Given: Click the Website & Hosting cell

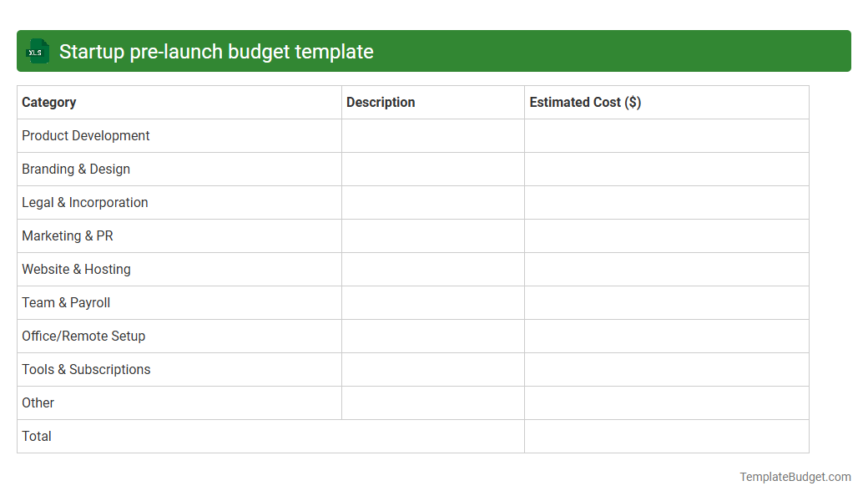Looking at the screenshot, I should coord(76,269).
